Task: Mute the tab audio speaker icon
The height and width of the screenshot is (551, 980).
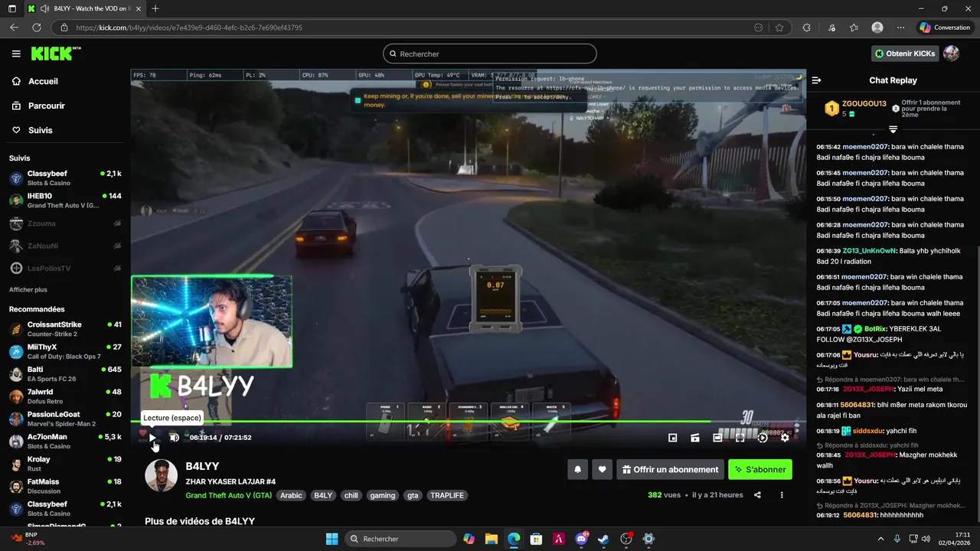Action: 45,8
